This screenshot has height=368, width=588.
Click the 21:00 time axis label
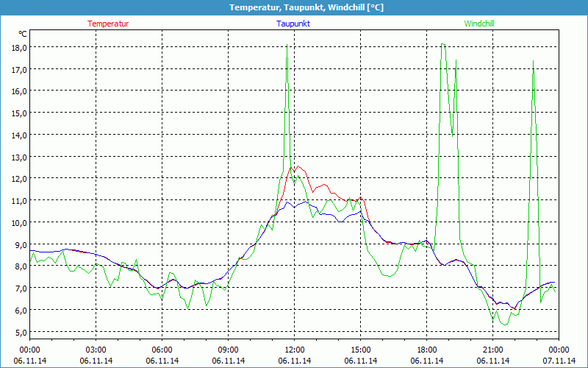click(x=492, y=350)
